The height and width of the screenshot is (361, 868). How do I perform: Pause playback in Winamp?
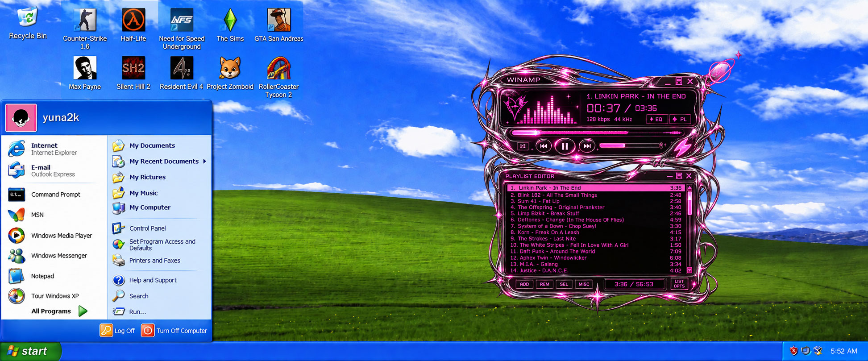[565, 146]
